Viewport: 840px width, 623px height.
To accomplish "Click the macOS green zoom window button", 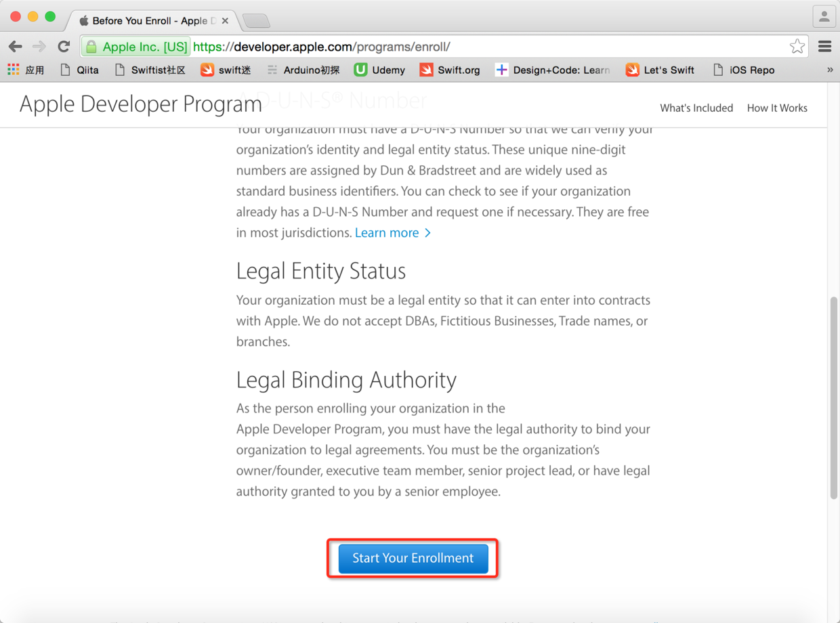I will click(50, 17).
